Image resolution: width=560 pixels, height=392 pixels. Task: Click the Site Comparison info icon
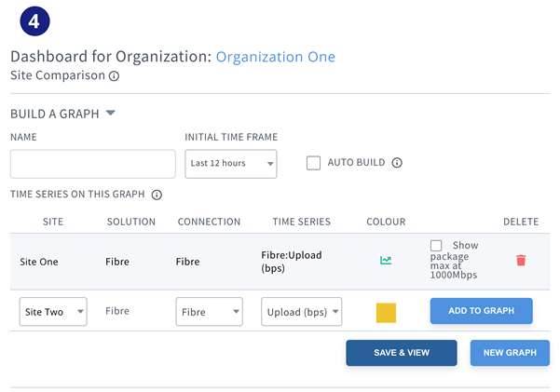[114, 76]
